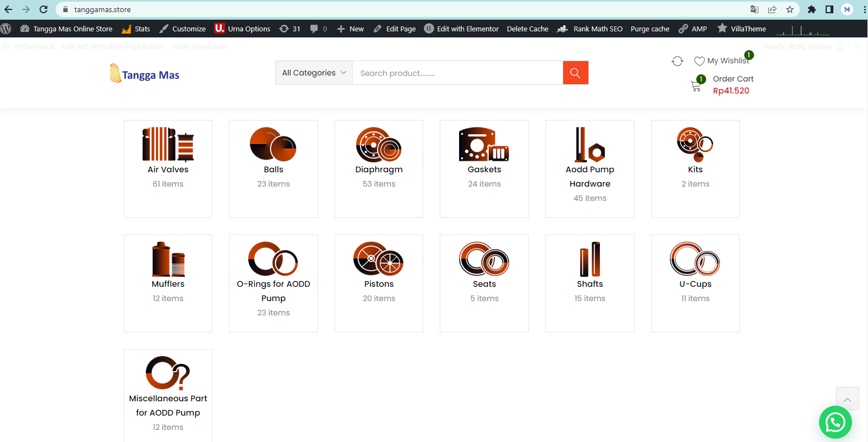This screenshot has height=442, width=868.
Task: Expand the All Categories dropdown
Action: (314, 73)
